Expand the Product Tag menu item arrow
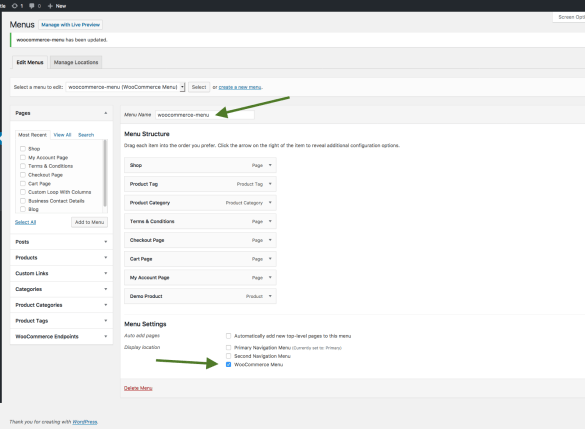The width and height of the screenshot is (585, 429). pyautogui.click(x=270, y=184)
